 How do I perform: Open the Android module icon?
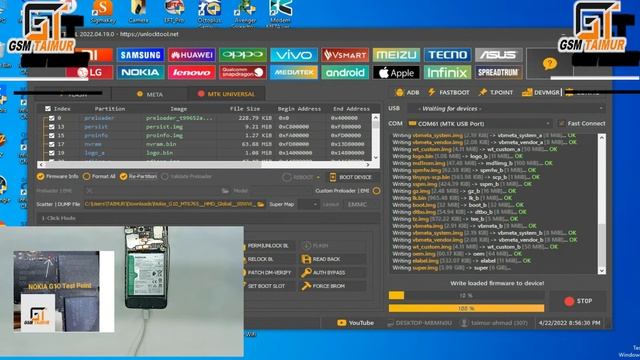coord(345,73)
